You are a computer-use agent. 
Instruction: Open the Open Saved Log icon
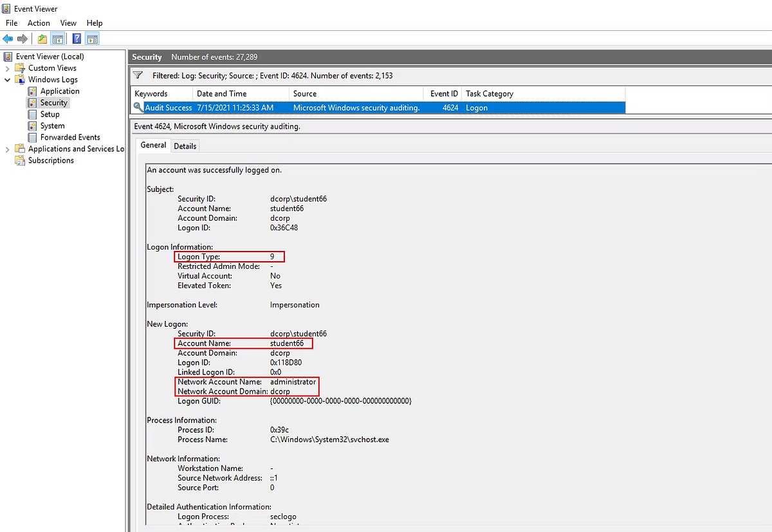(x=41, y=39)
